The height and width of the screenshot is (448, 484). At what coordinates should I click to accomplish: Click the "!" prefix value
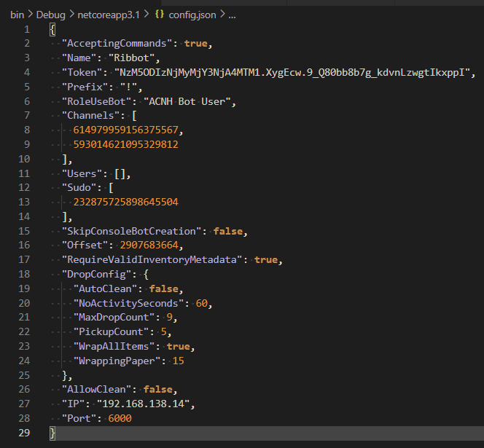click(128, 87)
